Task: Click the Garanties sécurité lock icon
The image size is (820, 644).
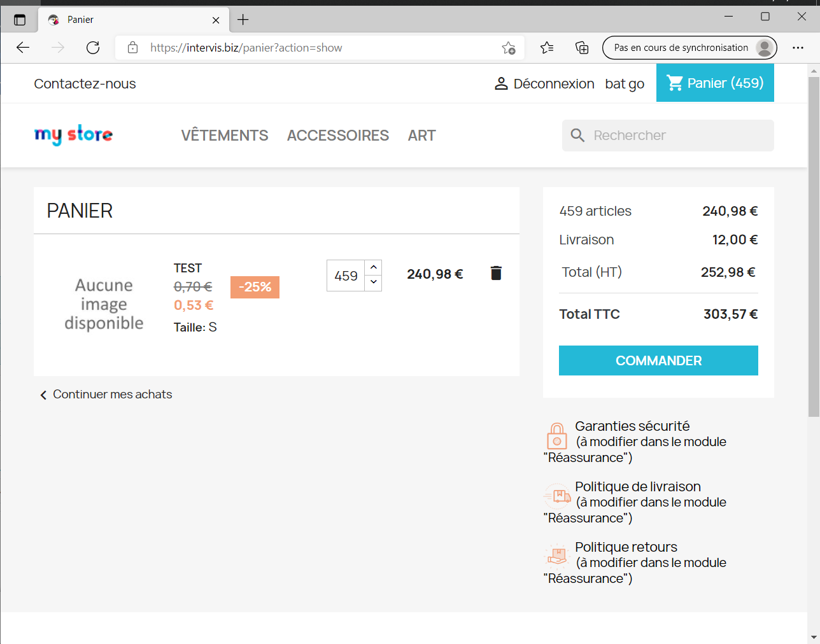Action: (557, 437)
